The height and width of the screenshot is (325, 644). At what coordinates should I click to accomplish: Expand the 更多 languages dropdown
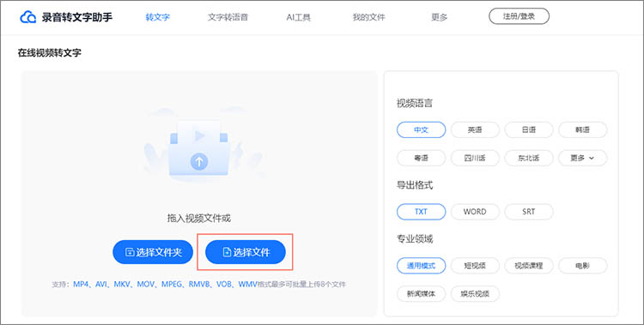(x=582, y=158)
